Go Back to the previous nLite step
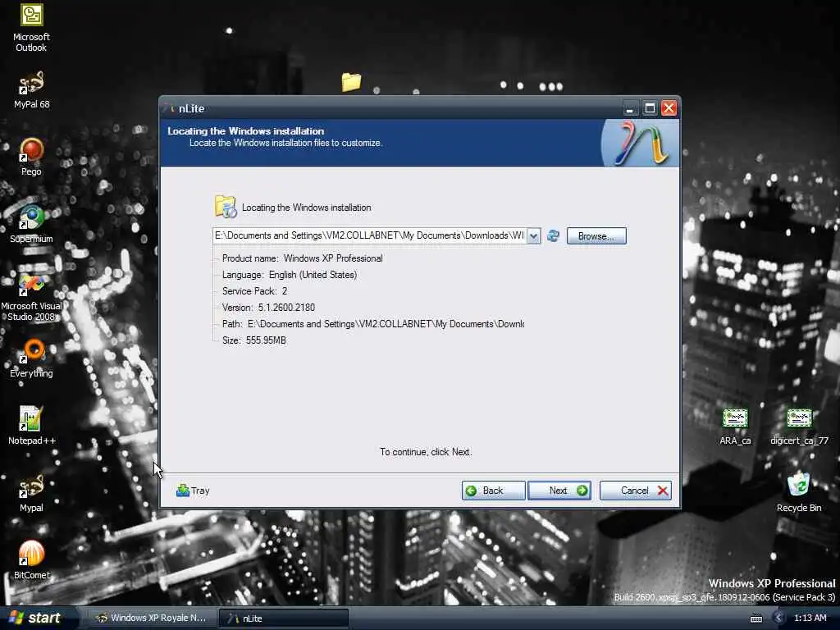Image resolution: width=840 pixels, height=630 pixels. [493, 491]
